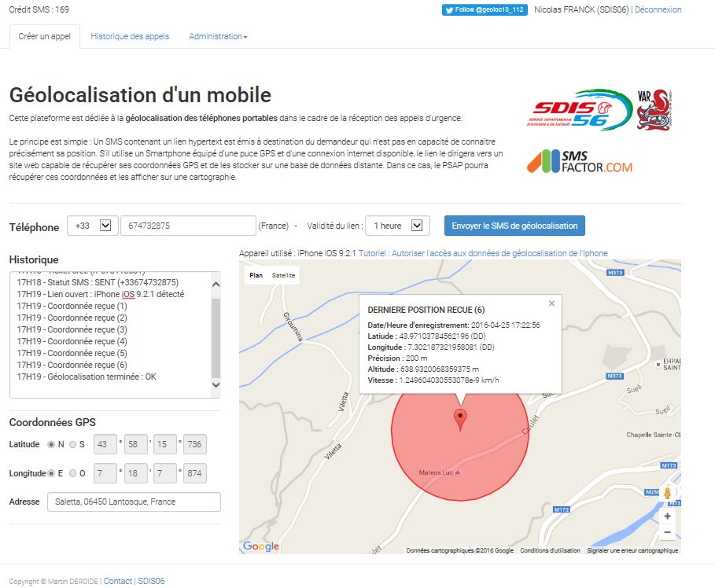Close the Derniere Position Recue popup
Image resolution: width=715 pixels, height=588 pixels.
(551, 303)
